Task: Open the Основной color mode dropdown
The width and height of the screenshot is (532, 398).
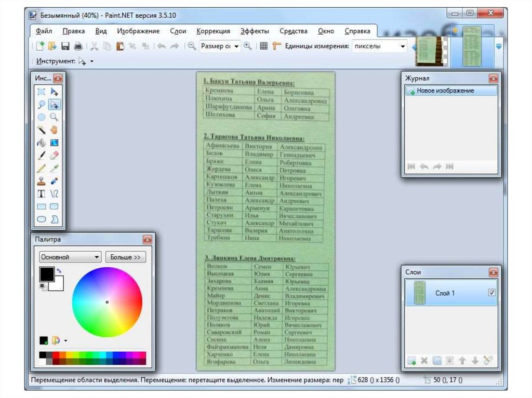Action: [70, 257]
